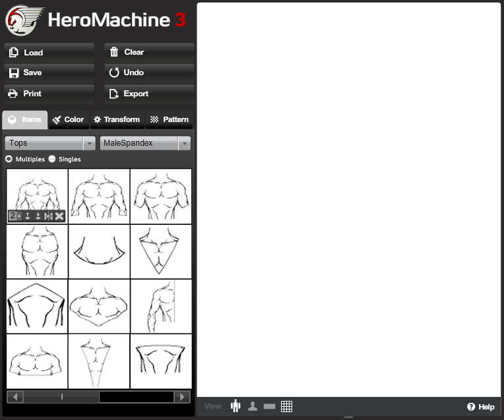504x420 pixels.
Task: Select the diamond chest top thumbnail
Action: (99, 306)
